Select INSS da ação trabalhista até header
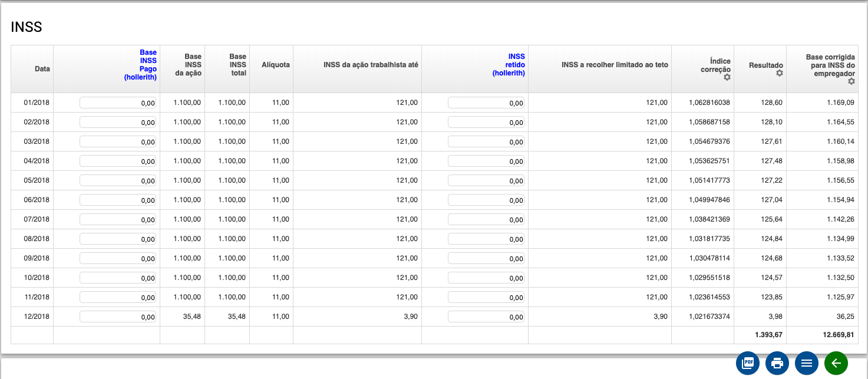This screenshot has height=379, width=868. pyautogui.click(x=371, y=65)
